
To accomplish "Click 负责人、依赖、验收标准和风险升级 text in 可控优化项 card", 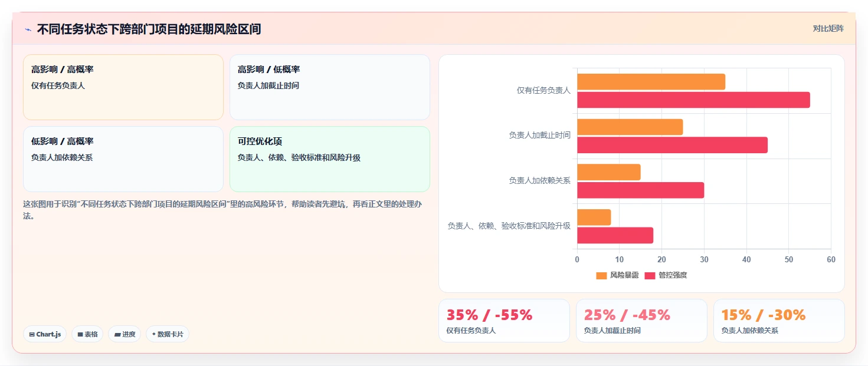I will click(299, 157).
